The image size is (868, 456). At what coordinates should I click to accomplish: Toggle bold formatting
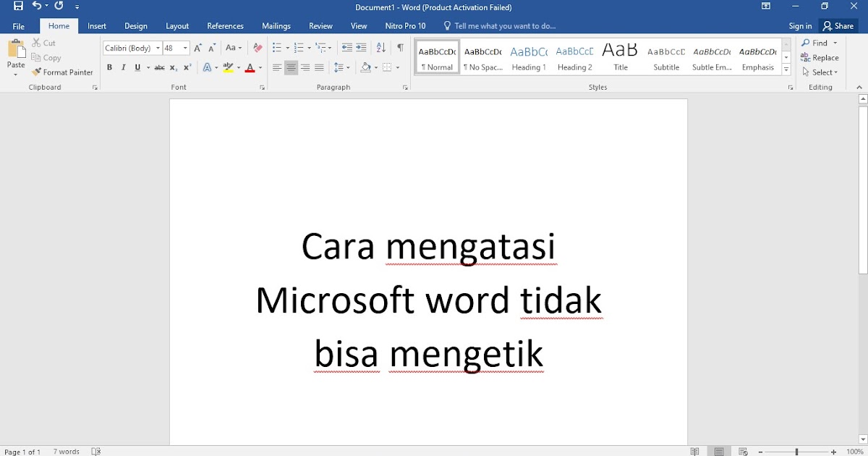tap(109, 67)
